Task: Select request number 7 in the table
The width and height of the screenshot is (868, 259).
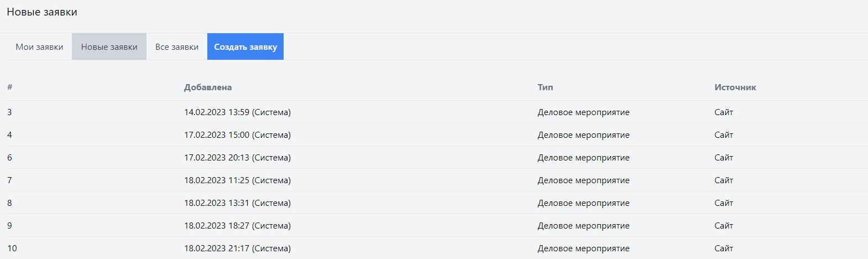Action: [9, 180]
